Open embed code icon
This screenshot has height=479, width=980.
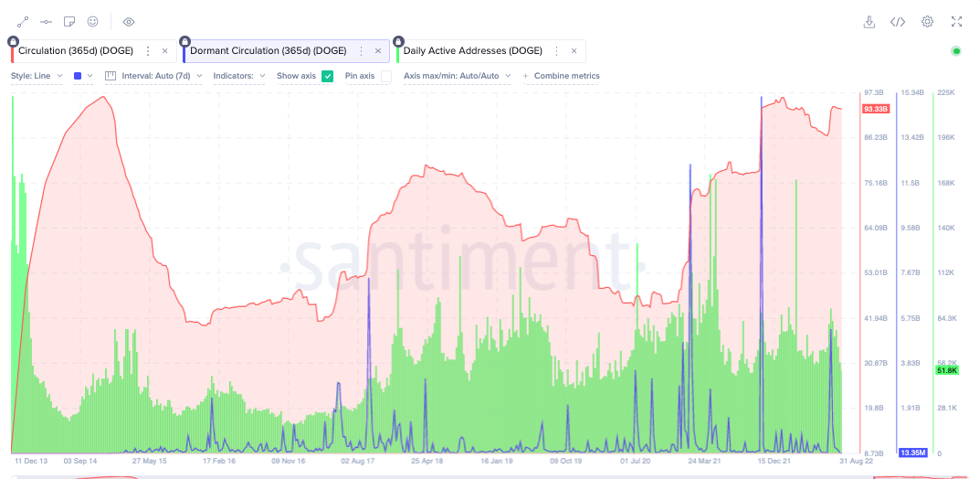point(898,22)
